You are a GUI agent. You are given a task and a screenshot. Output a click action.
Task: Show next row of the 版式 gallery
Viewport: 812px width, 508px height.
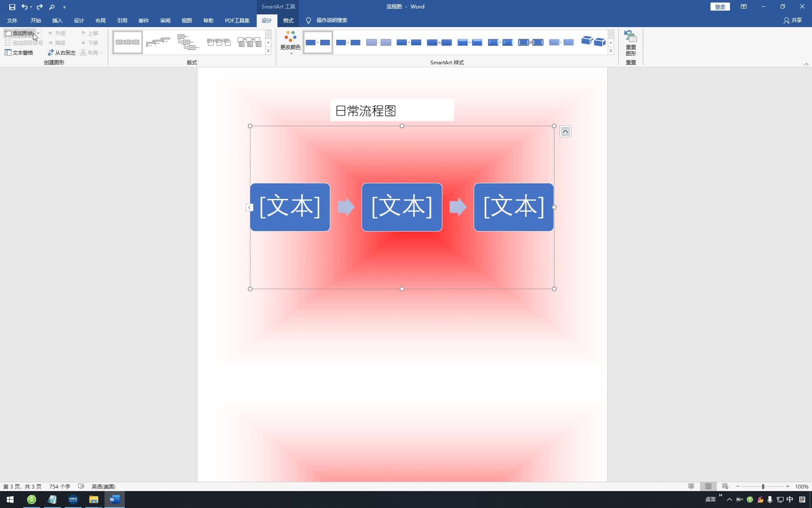pos(268,43)
